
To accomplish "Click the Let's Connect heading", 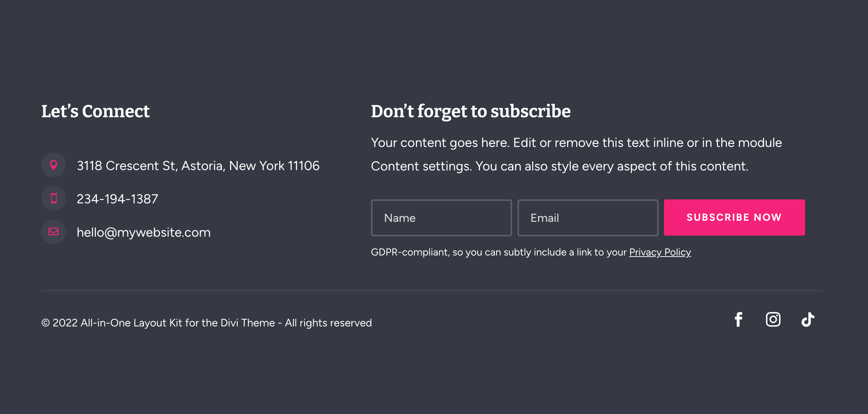I will click(95, 111).
